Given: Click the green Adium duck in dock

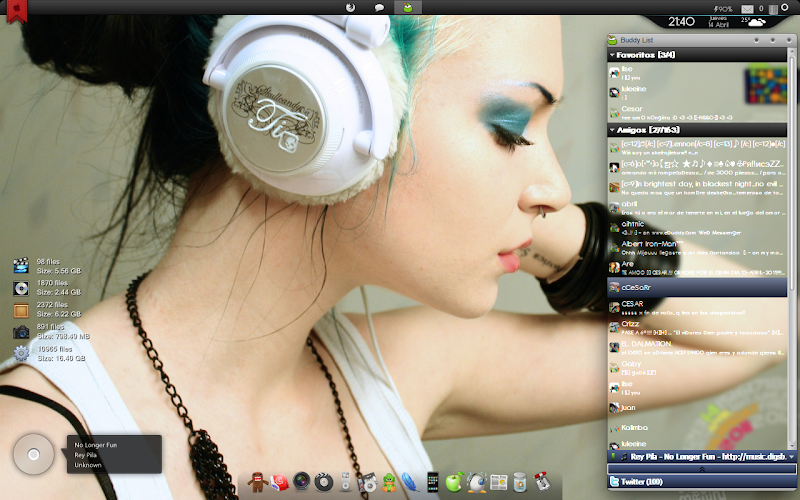Looking at the screenshot, I should tap(389, 482).
